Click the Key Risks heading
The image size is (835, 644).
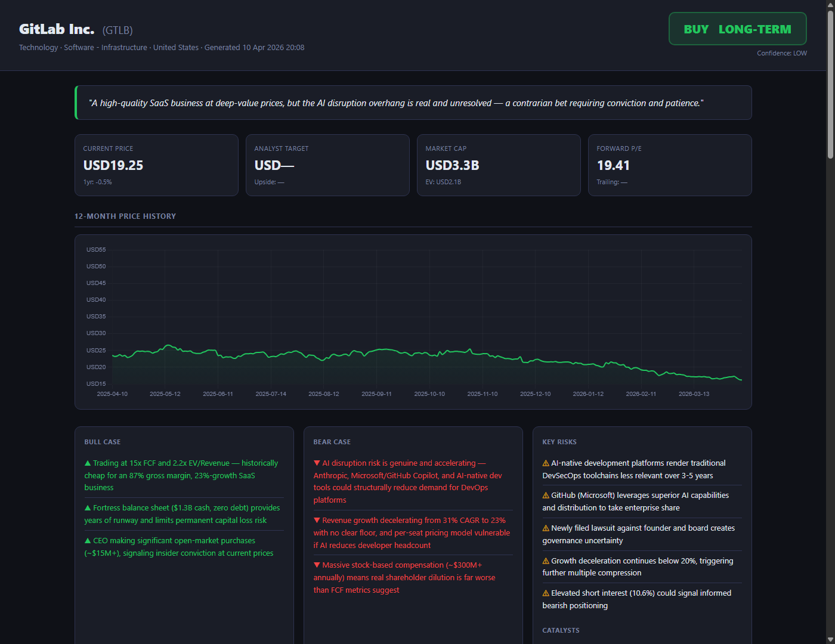pos(559,442)
